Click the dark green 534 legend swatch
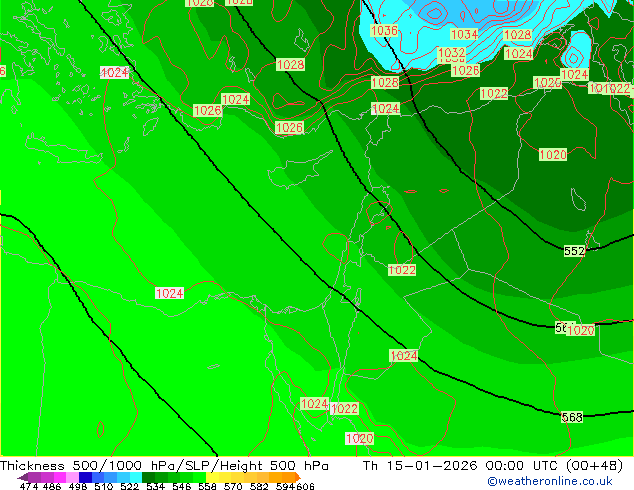Screen dimensions: 634x490 pyautogui.click(x=149, y=477)
